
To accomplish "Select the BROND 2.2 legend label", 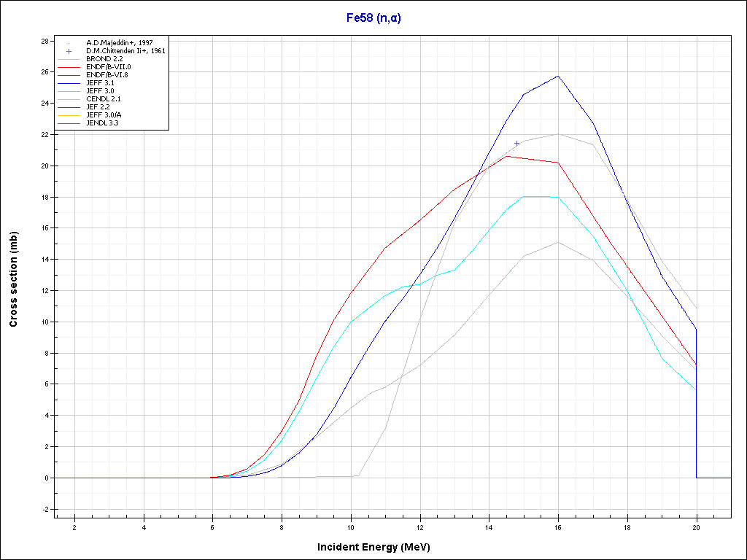I will point(104,59).
